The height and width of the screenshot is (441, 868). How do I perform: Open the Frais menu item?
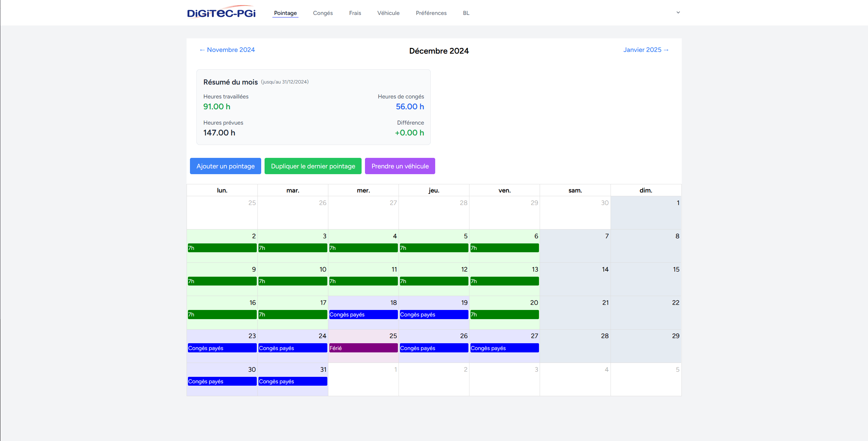(x=355, y=13)
